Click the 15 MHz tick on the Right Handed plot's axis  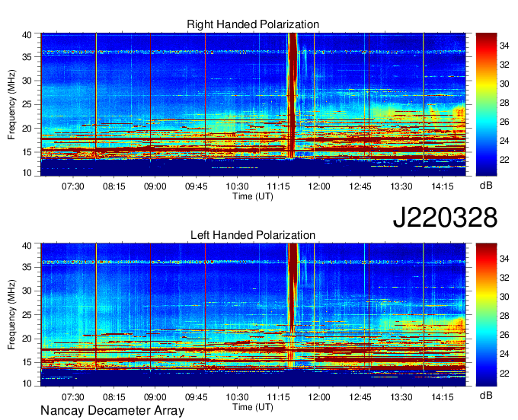pos(27,152)
